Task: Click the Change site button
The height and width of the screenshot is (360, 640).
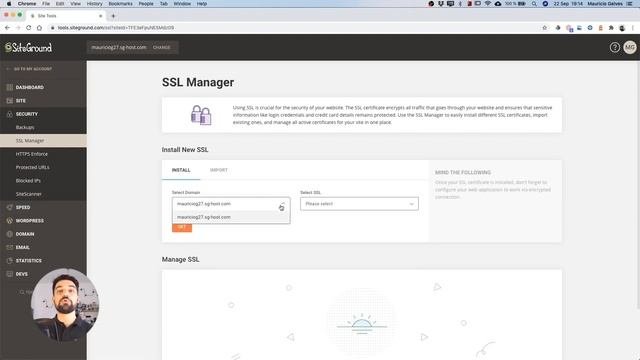Action: click(x=162, y=47)
